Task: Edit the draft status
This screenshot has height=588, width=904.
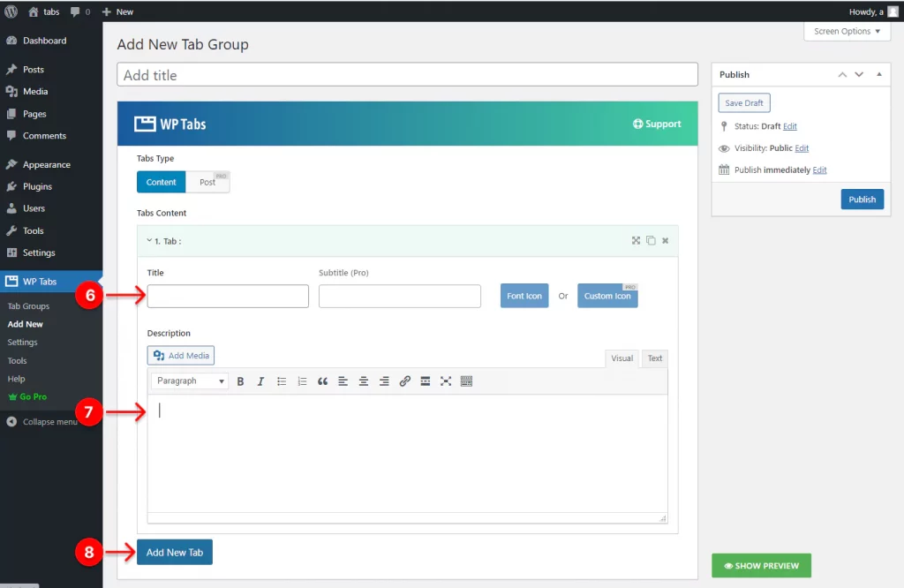Action: tap(790, 126)
